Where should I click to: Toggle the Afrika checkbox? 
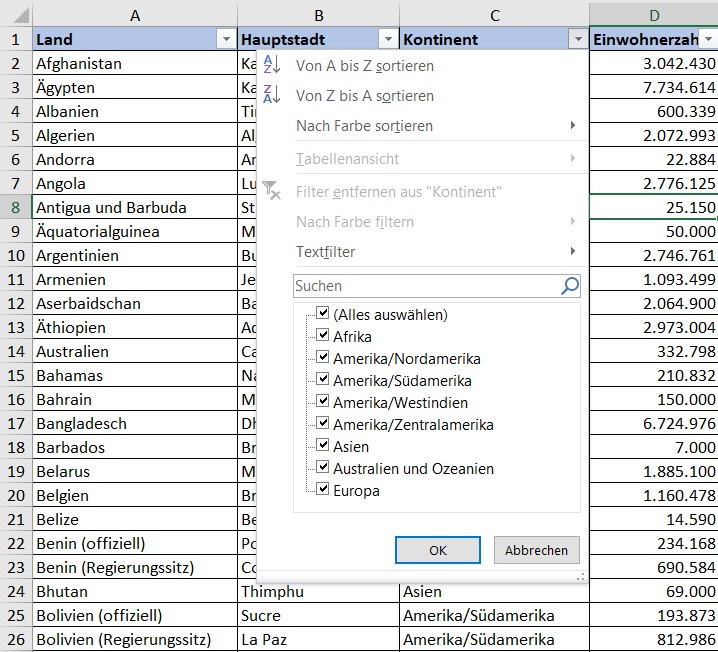(322, 336)
